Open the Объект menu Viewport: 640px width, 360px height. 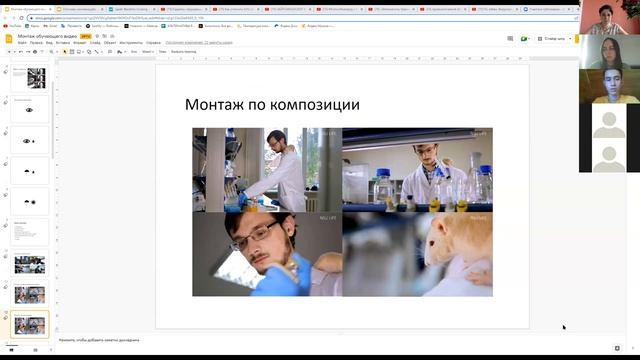pos(110,42)
